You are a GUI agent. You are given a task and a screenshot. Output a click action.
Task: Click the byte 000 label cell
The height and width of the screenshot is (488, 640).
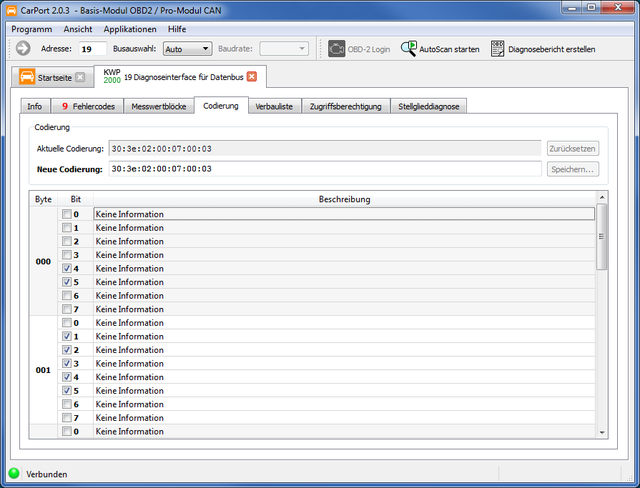tap(43, 262)
